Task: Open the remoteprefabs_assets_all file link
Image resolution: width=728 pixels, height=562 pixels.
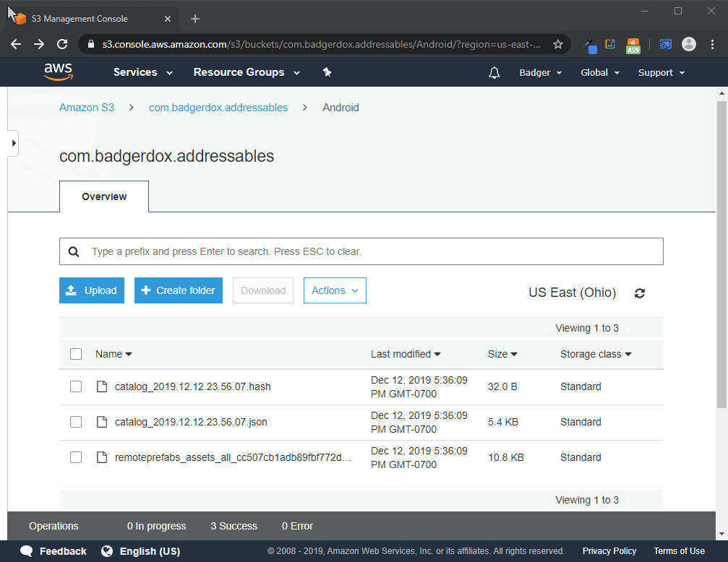Action: [x=233, y=457]
